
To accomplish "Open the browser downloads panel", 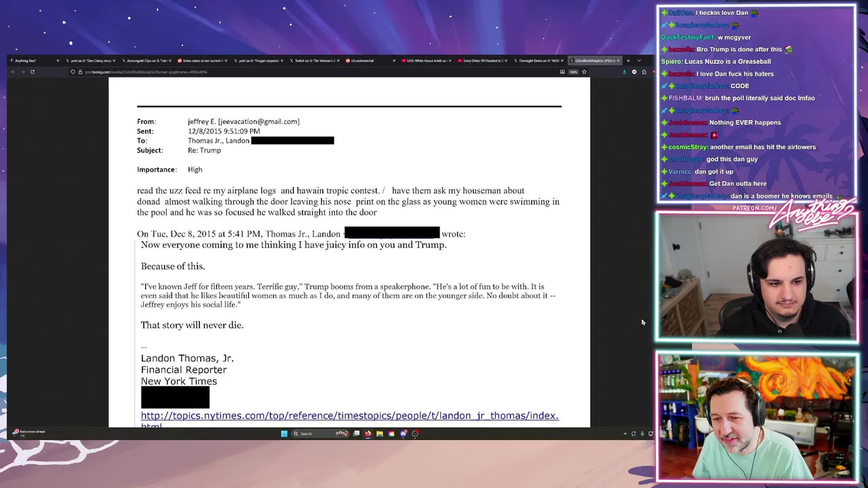I will pyautogui.click(x=625, y=72).
